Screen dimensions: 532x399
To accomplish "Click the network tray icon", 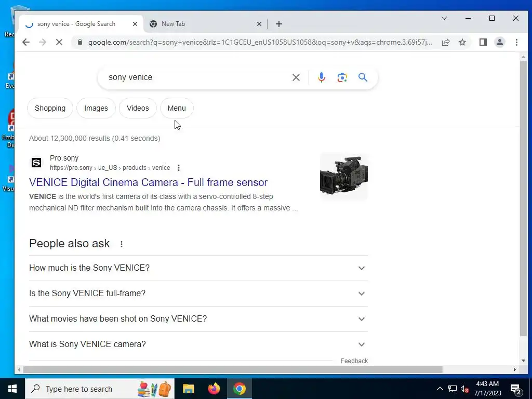I will [x=453, y=389].
